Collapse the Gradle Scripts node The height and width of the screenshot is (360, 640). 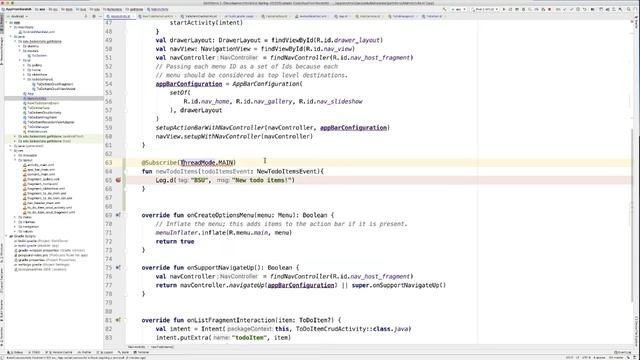(x=7, y=236)
